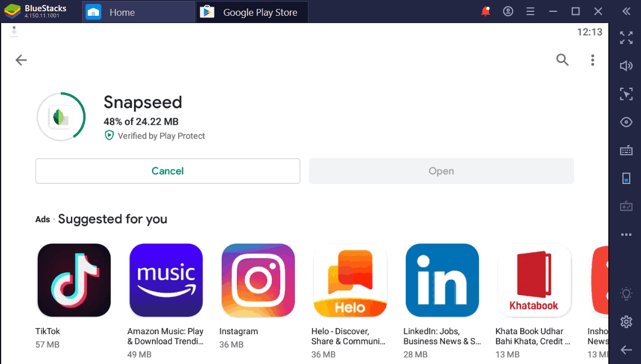Click the rotate device icon
The height and width of the screenshot is (364, 641).
coord(626,178)
